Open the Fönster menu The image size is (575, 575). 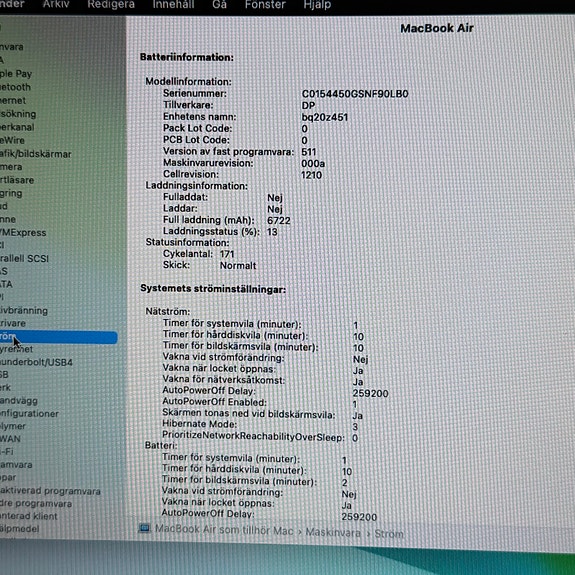coord(265,4)
